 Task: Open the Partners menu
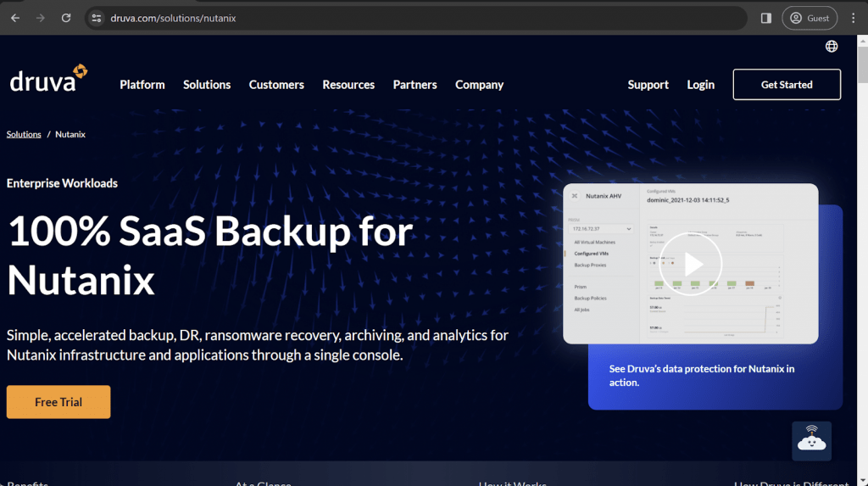pos(415,85)
